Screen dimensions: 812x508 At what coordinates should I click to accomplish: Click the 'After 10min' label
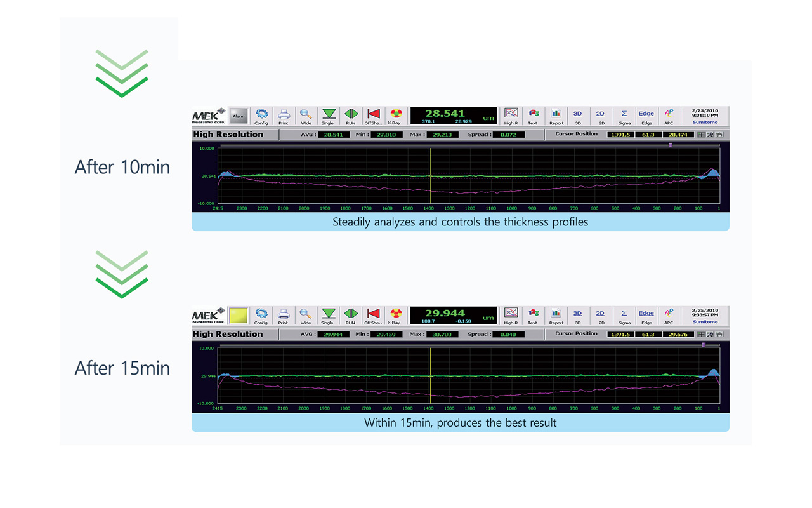click(122, 167)
